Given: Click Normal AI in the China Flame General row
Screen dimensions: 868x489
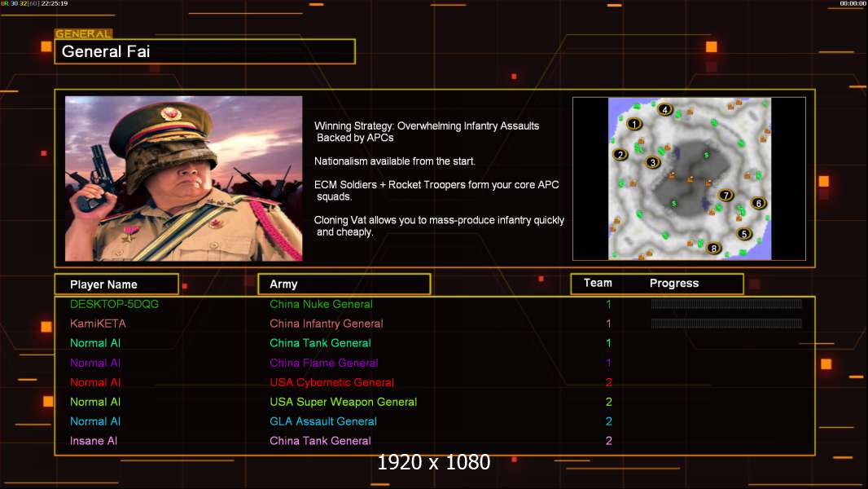Looking at the screenshot, I should point(95,363).
